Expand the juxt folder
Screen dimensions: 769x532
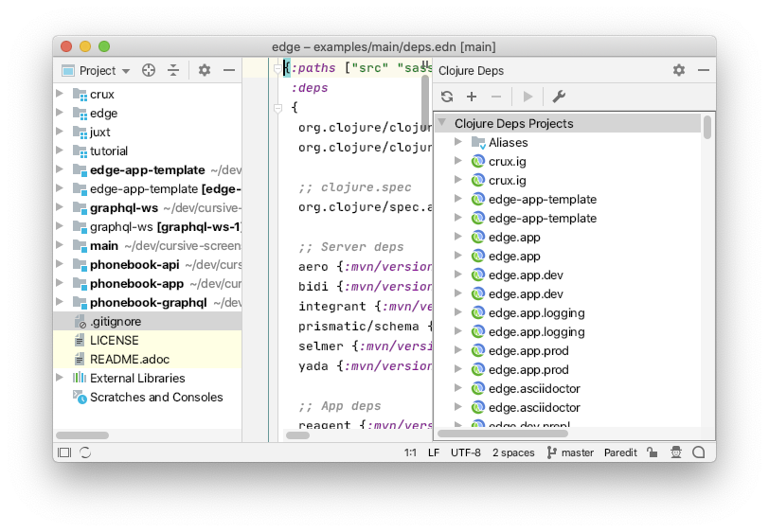coord(60,132)
